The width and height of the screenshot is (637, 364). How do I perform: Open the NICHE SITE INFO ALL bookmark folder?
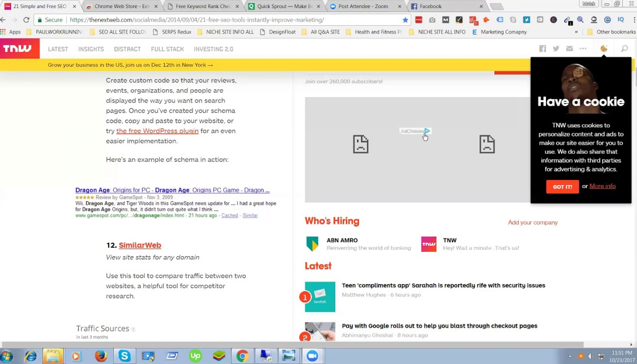pos(225,32)
